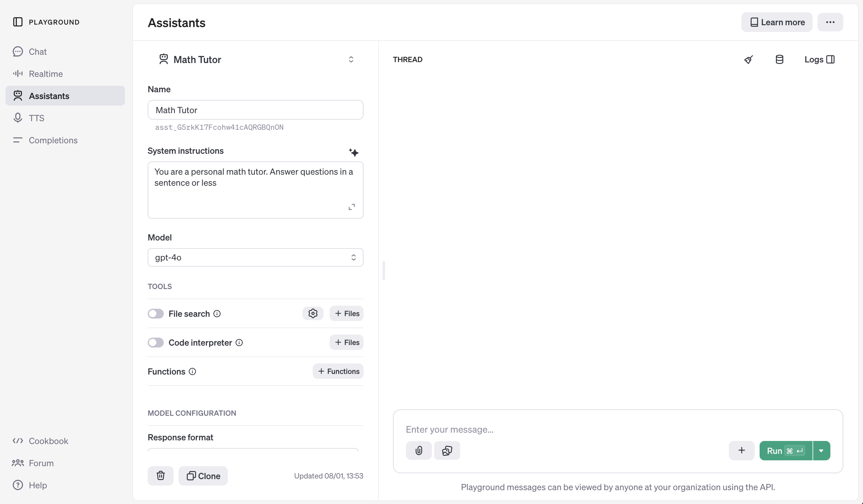This screenshot has height=504, width=863.
Task: Select the Completions menu item
Action: click(53, 140)
